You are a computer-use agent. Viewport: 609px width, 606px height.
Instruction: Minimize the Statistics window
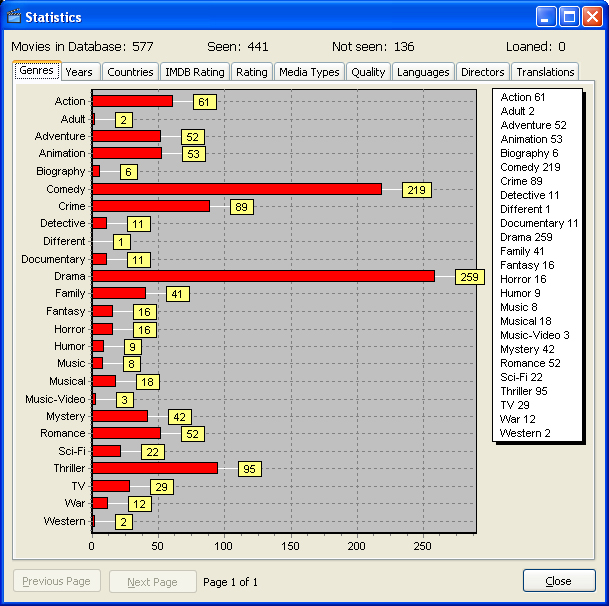coord(546,17)
